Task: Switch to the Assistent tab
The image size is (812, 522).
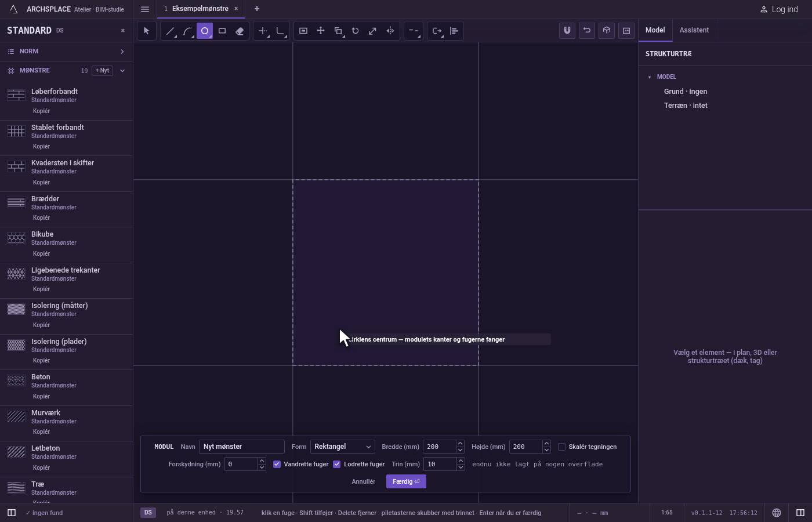Action: (694, 30)
